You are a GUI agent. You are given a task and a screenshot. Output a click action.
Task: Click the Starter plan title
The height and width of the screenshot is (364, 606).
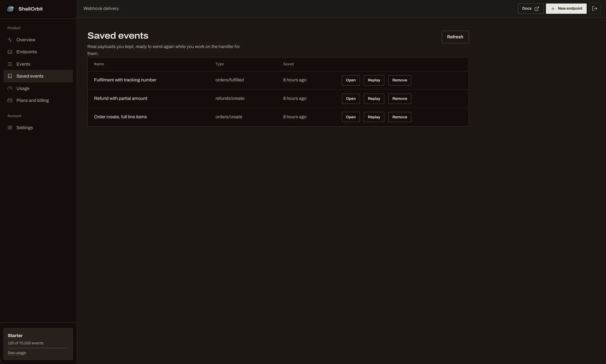pos(15,336)
